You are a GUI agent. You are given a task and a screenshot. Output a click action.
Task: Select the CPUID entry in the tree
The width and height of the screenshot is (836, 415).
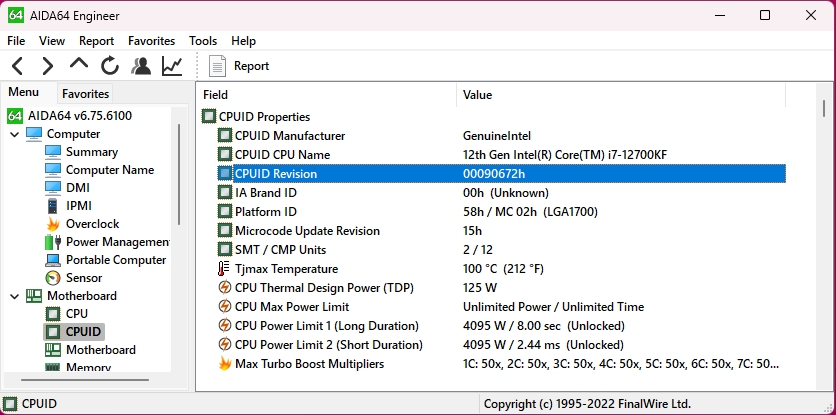click(x=83, y=332)
